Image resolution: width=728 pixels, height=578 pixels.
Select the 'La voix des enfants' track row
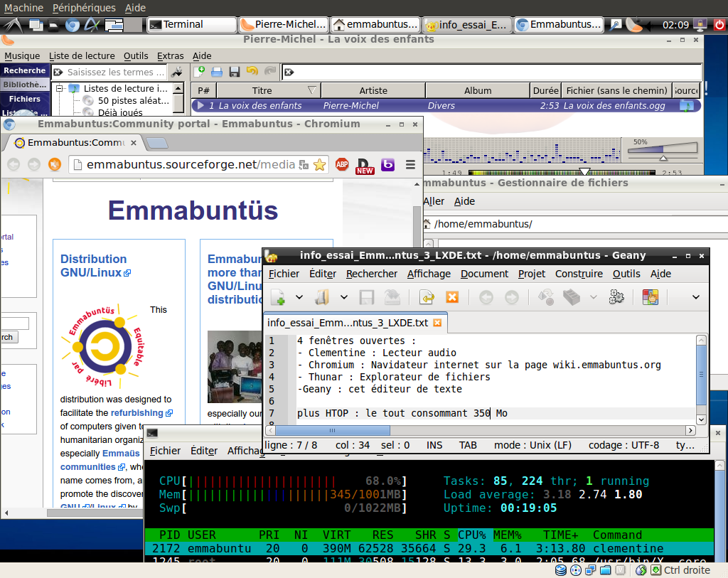pyautogui.click(x=446, y=105)
